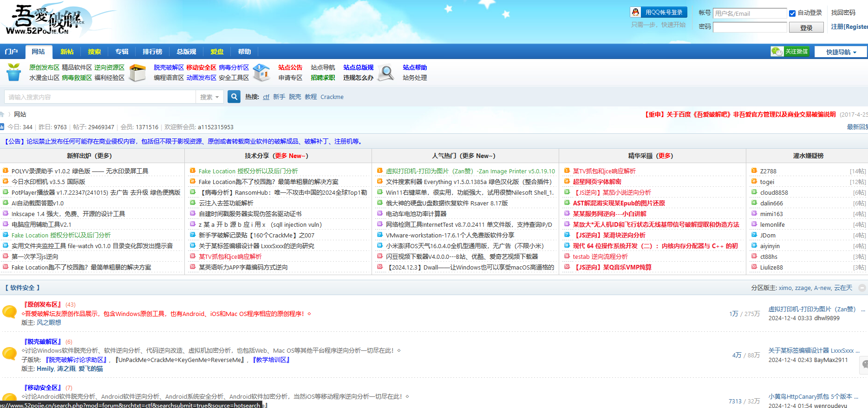Open the 找回密码 link
This screenshot has width=868, height=408.
843,13
